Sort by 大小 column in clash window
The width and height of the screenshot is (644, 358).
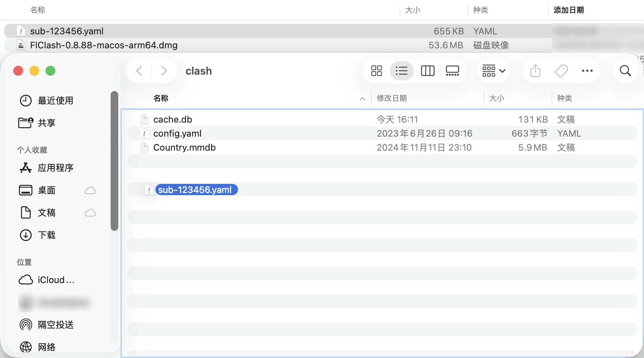point(496,98)
